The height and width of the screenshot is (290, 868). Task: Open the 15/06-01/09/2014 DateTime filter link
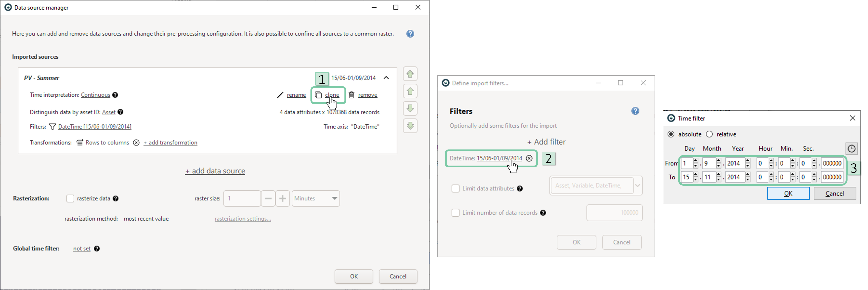click(499, 158)
